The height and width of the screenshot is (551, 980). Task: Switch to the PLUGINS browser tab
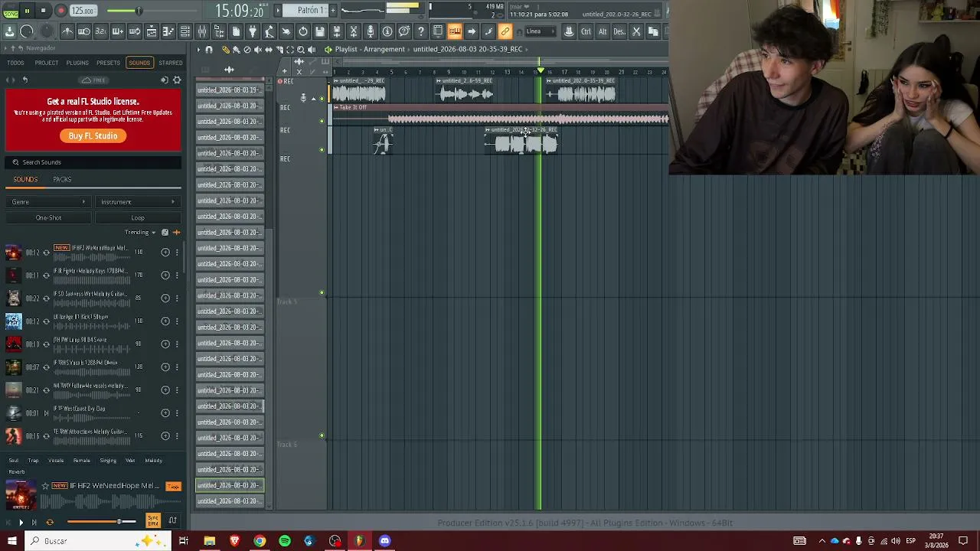pyautogui.click(x=77, y=63)
